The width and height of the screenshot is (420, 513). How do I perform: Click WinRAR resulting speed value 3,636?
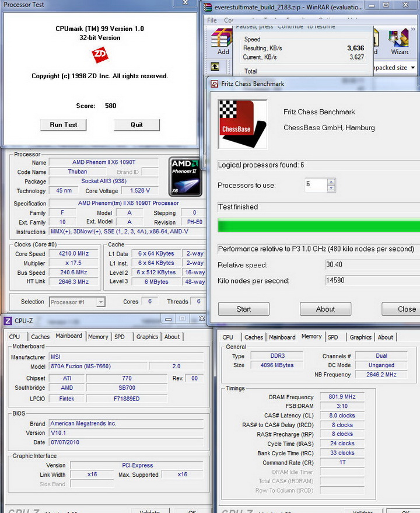coord(356,48)
